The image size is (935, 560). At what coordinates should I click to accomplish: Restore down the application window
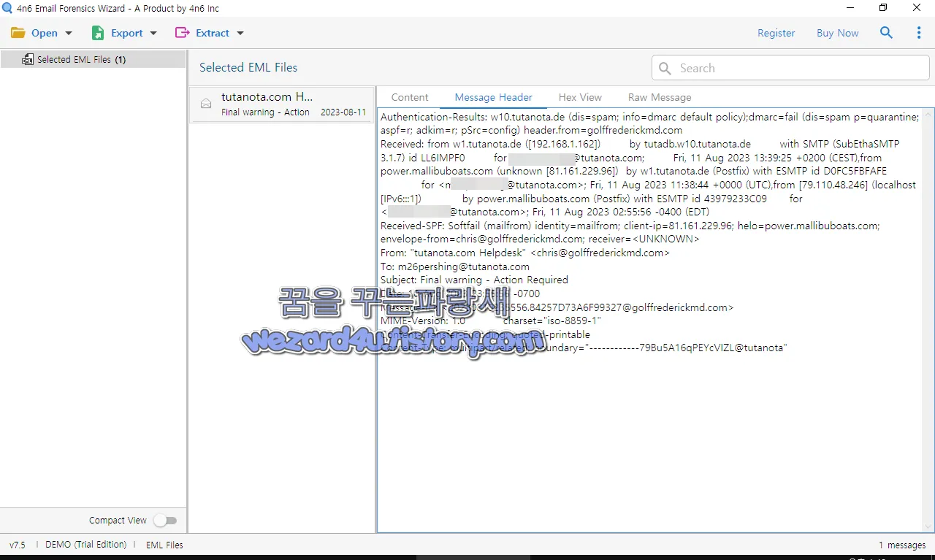click(883, 8)
